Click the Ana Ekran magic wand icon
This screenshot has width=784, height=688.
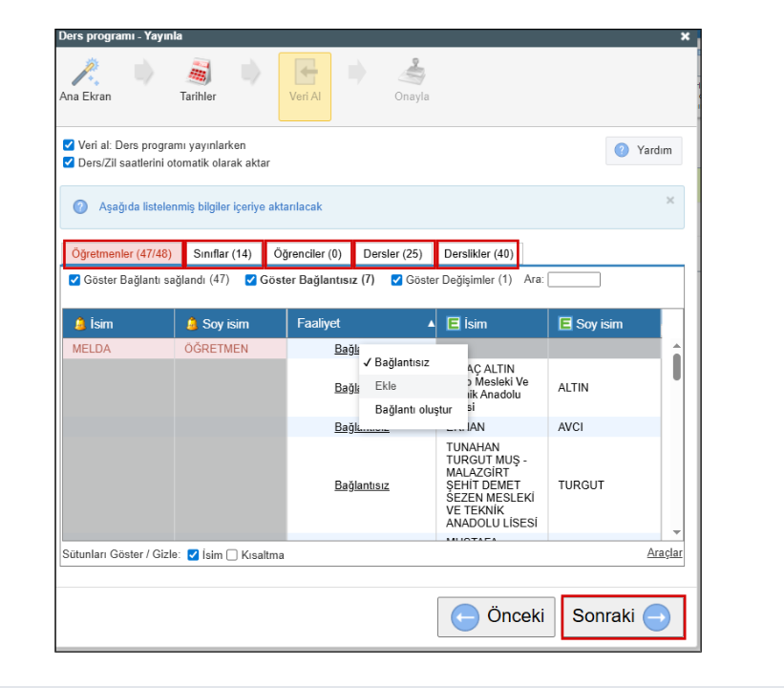pyautogui.click(x=85, y=73)
